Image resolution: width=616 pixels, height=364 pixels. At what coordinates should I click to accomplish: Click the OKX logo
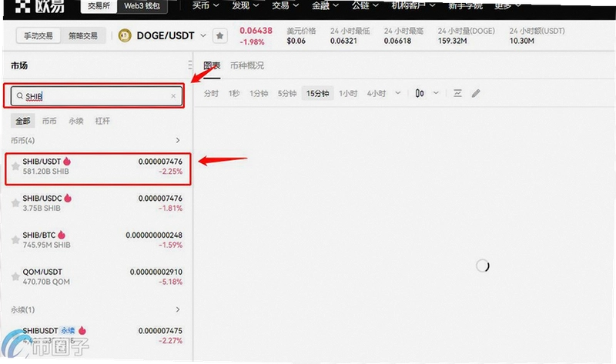pos(39,6)
